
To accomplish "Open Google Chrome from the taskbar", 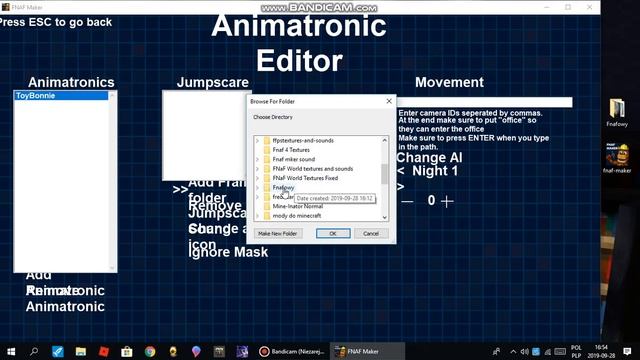I will (x=150, y=351).
